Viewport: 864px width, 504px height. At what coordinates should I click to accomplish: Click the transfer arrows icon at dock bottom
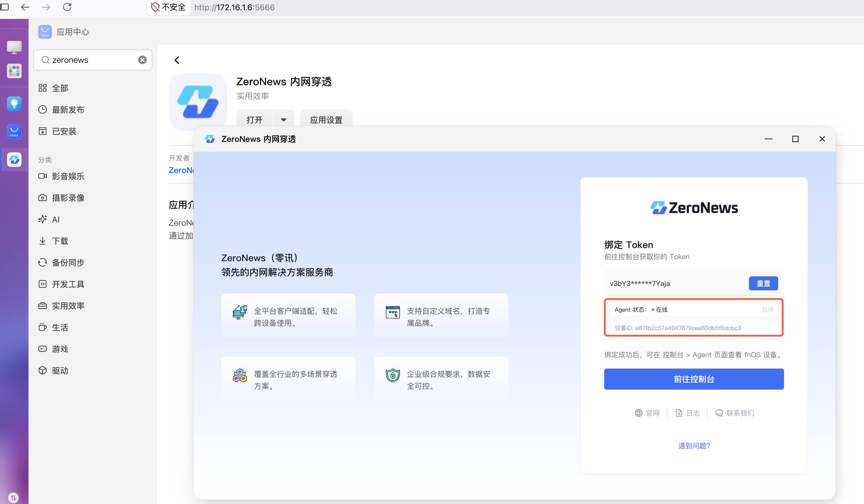coord(13,497)
